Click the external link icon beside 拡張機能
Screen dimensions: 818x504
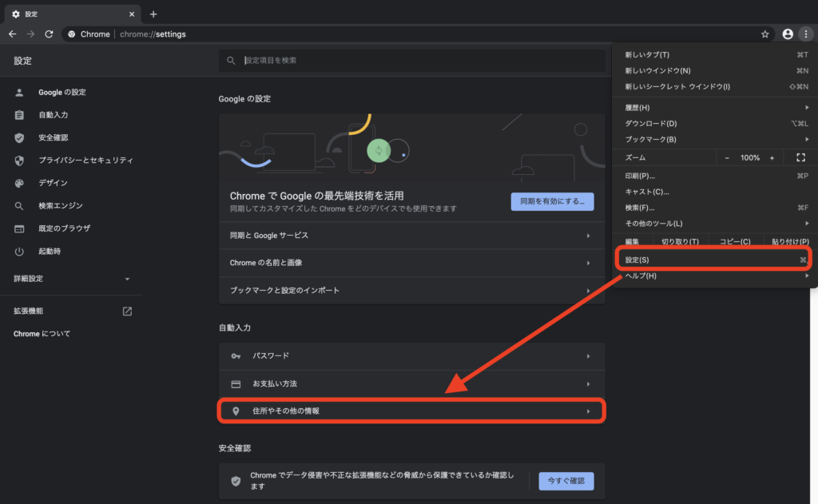[127, 311]
